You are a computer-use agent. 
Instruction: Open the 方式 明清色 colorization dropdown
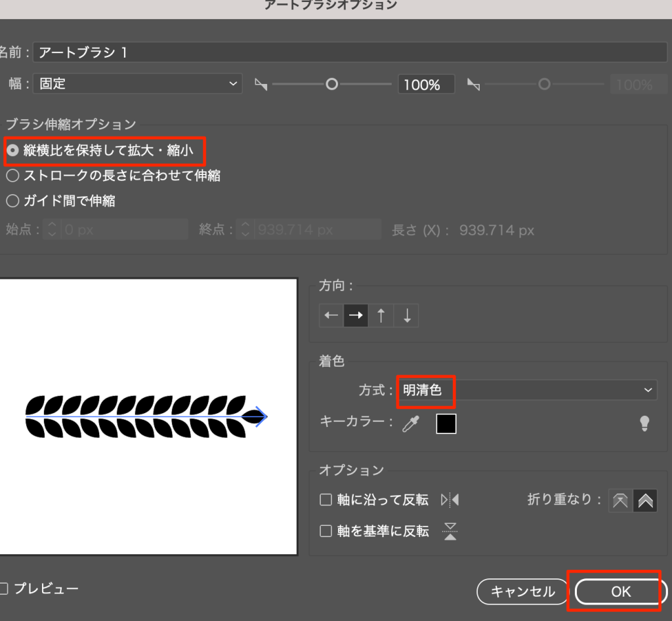[526, 390]
